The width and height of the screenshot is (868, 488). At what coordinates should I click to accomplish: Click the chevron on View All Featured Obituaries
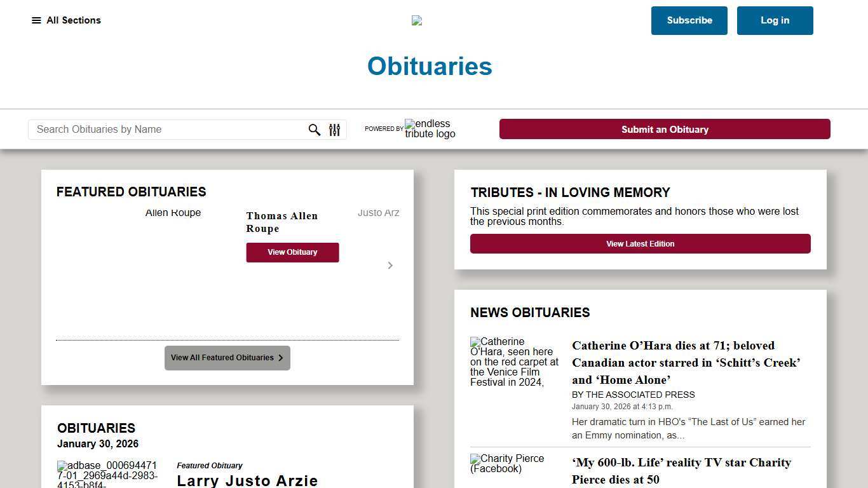tap(280, 358)
